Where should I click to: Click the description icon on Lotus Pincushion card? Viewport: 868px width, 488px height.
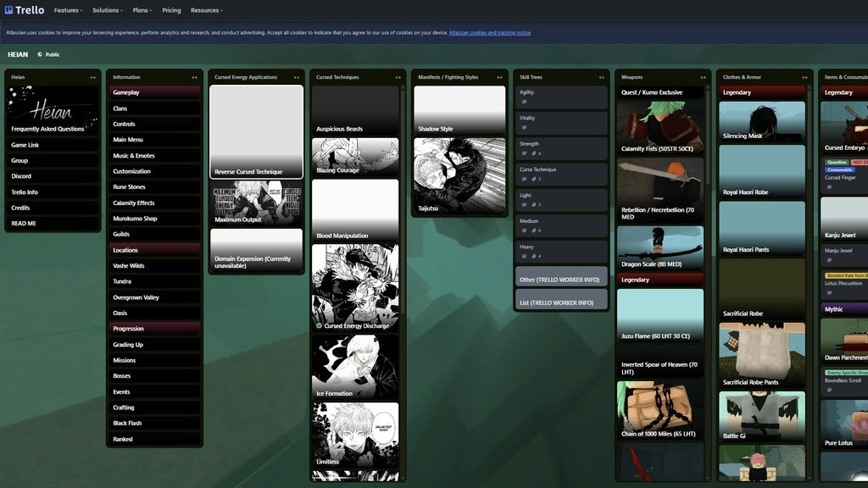click(829, 292)
